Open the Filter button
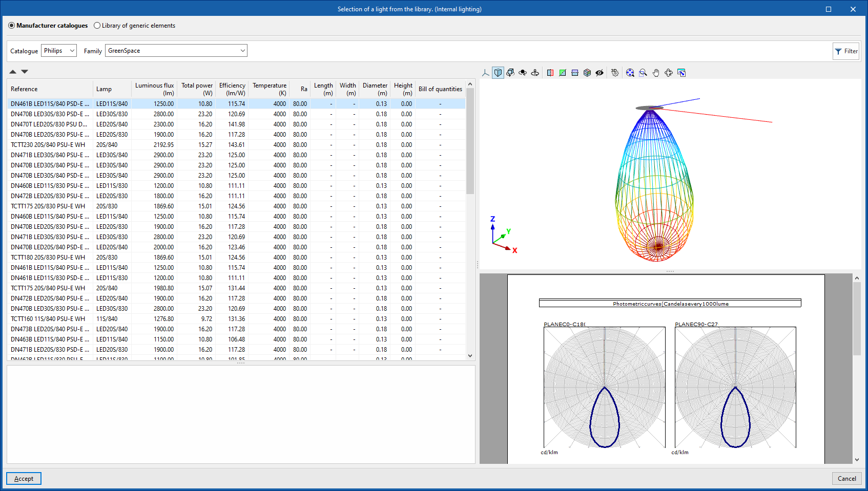Viewport: 868px width, 491px height. point(846,51)
